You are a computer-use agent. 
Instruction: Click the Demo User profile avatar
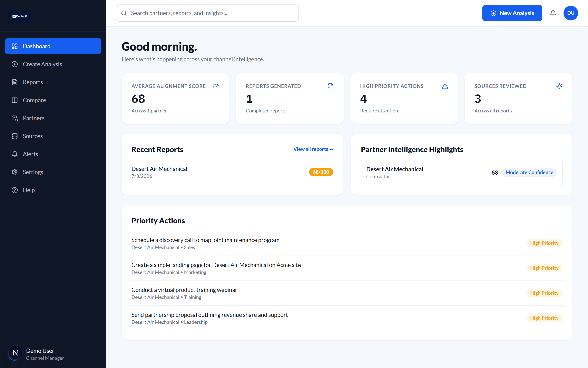pyautogui.click(x=15, y=353)
